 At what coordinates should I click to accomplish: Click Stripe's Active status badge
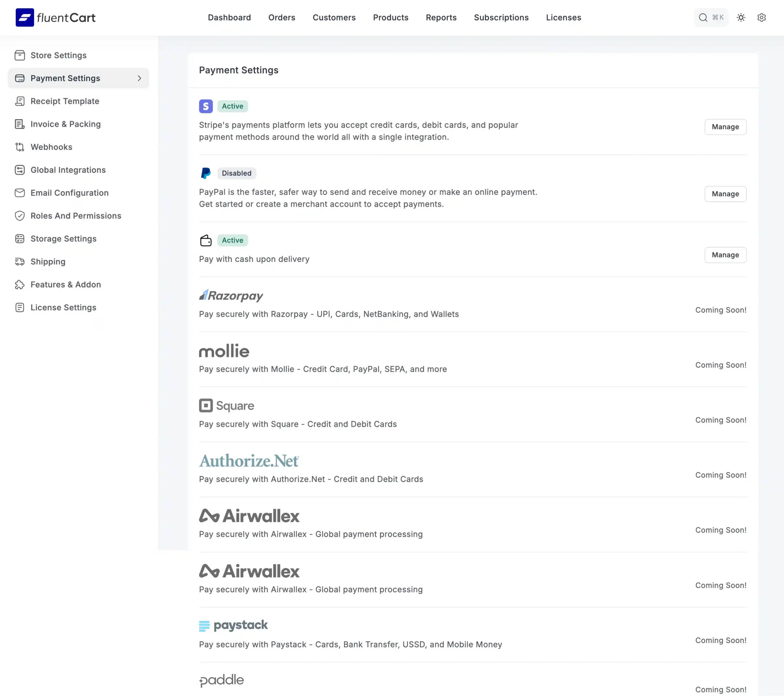(232, 106)
